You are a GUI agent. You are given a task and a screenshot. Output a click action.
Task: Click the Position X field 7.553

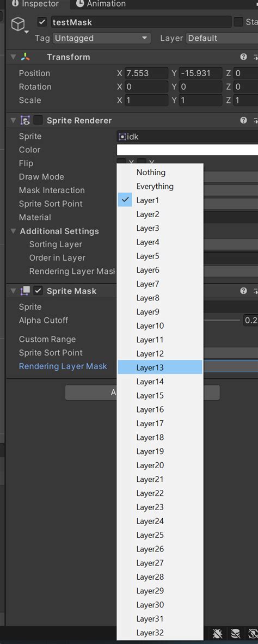point(146,73)
